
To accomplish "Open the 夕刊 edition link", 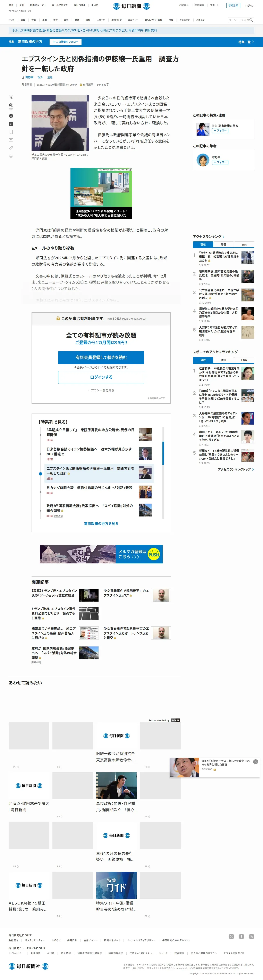I will [x=22, y=5].
